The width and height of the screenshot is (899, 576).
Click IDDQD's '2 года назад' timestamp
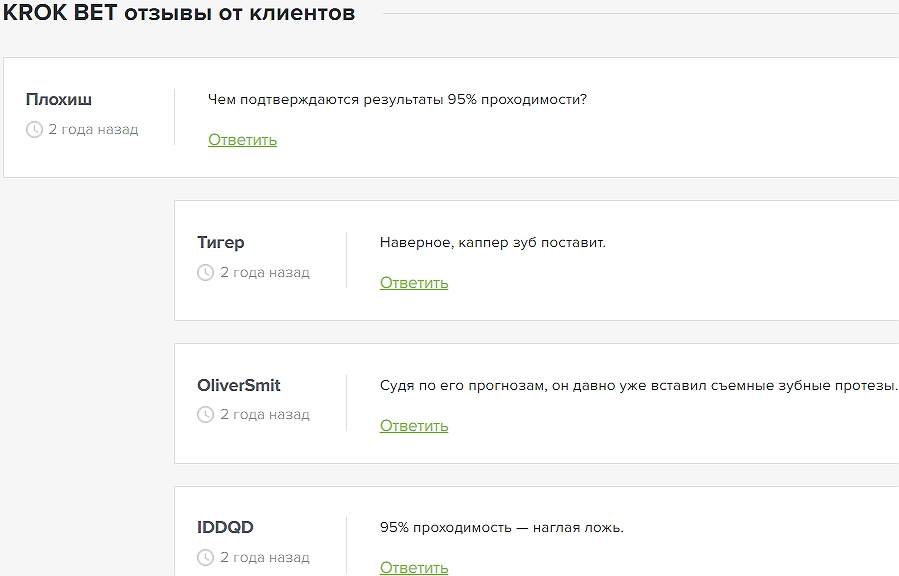[x=265, y=558]
